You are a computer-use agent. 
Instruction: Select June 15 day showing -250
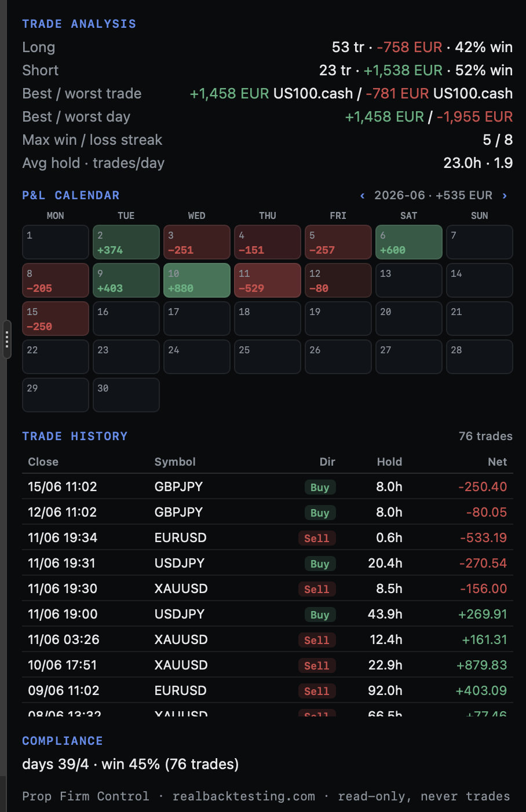click(x=56, y=319)
